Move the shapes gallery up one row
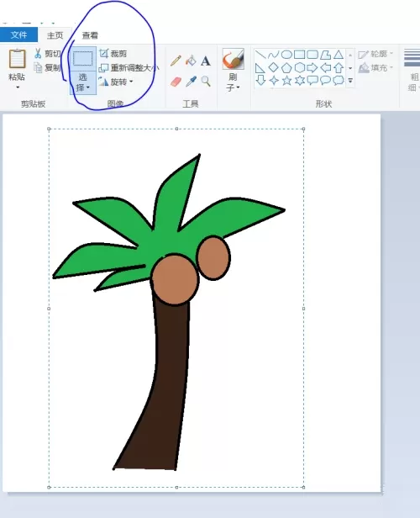The height and width of the screenshot is (518, 420). point(350,55)
